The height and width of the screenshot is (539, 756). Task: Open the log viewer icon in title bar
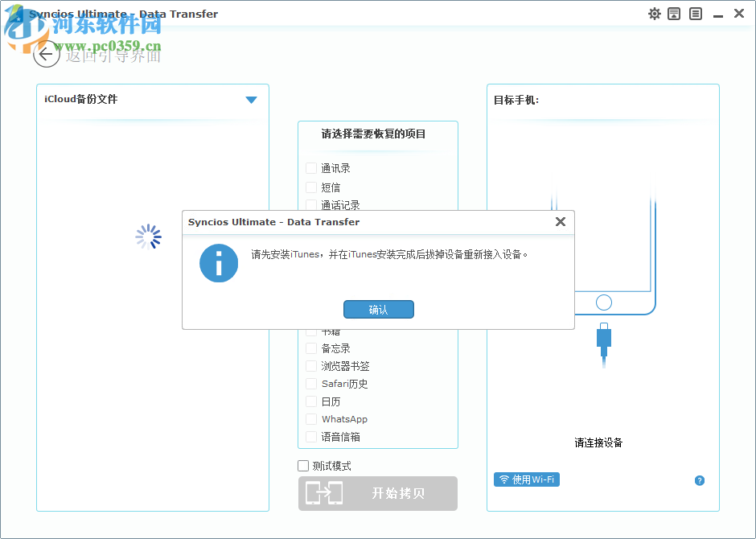click(x=695, y=14)
